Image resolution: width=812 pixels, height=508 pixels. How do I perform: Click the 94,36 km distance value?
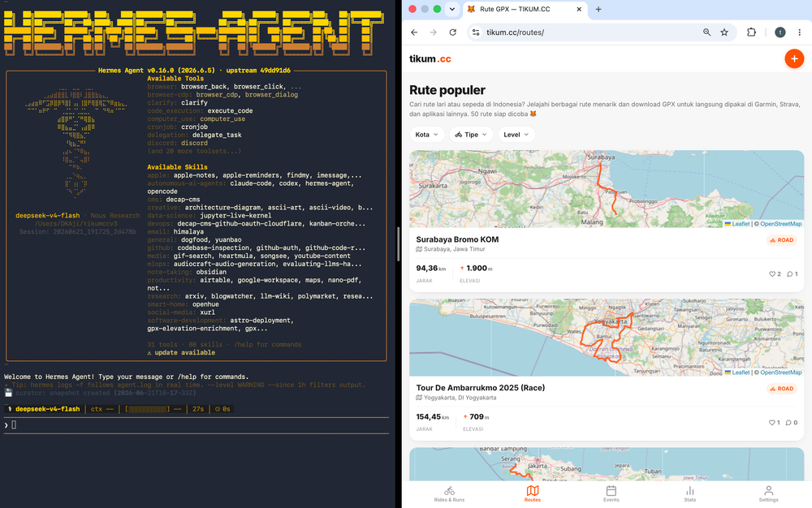coord(431,268)
